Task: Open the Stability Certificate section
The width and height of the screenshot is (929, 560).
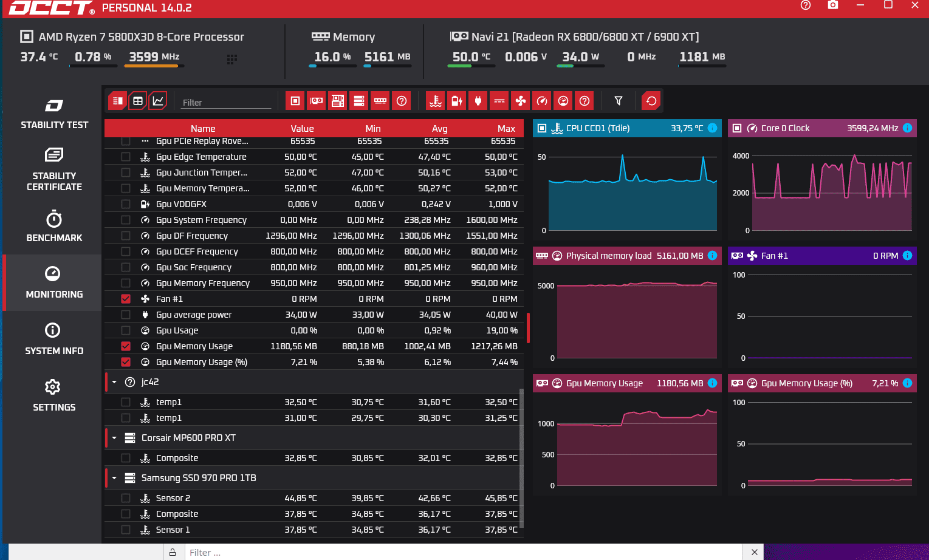Action: (x=53, y=169)
